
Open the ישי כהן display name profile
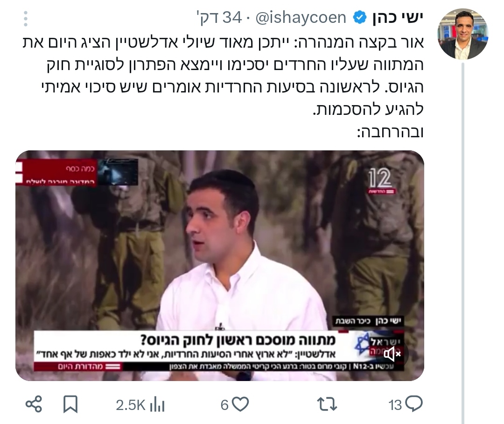[398, 18]
